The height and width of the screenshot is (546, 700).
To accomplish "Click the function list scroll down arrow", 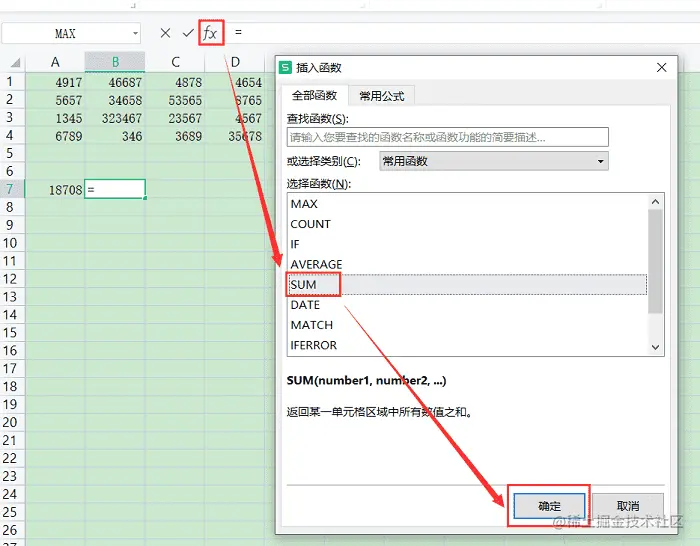I will coord(655,347).
